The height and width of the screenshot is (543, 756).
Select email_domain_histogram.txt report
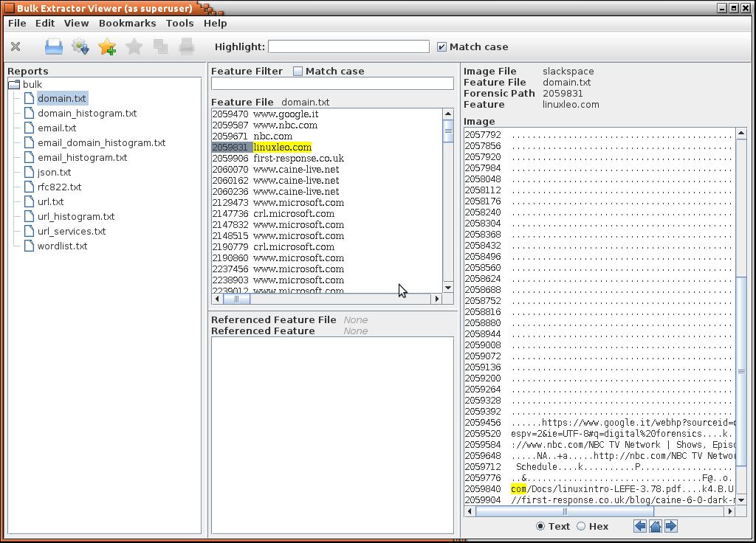coord(102,143)
